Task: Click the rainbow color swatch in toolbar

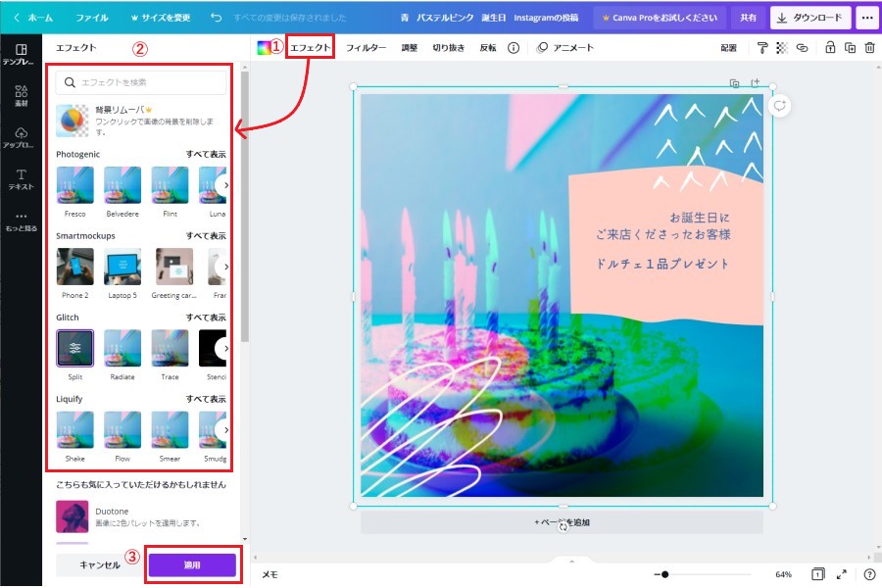Action: (265, 47)
